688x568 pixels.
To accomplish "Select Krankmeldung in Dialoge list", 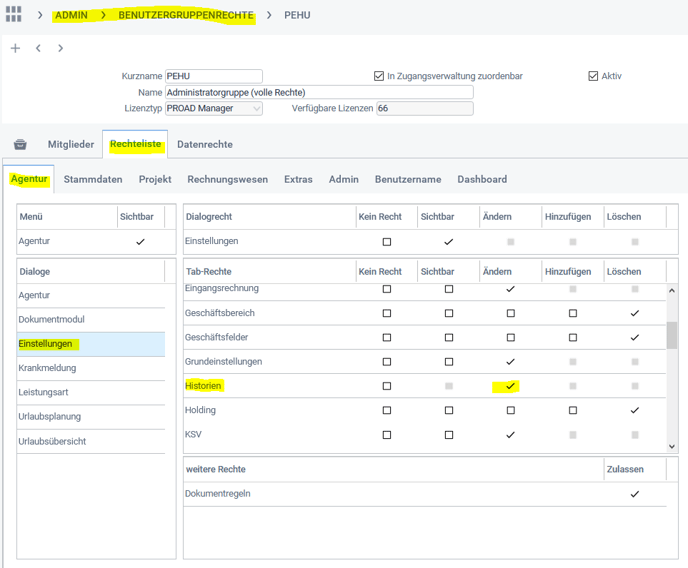I will tap(47, 368).
